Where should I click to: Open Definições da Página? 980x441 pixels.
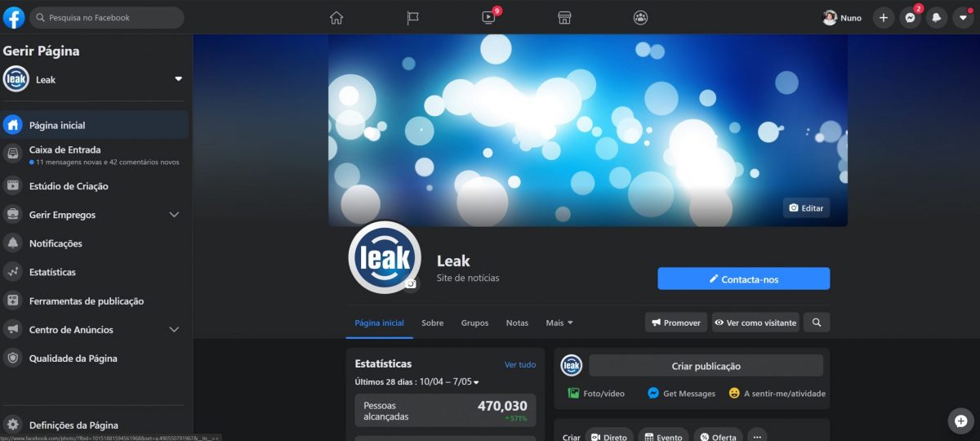point(95,425)
